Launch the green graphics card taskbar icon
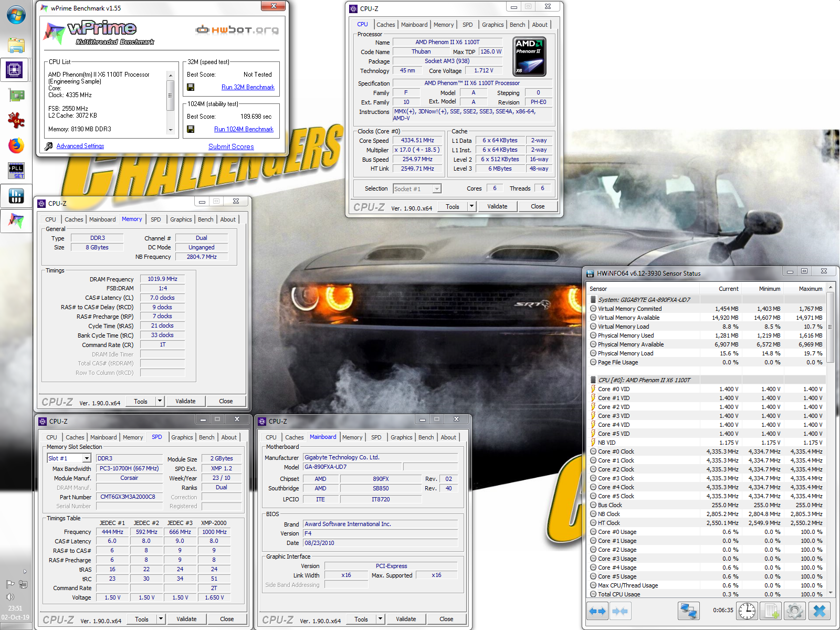The image size is (840, 630). [16, 95]
